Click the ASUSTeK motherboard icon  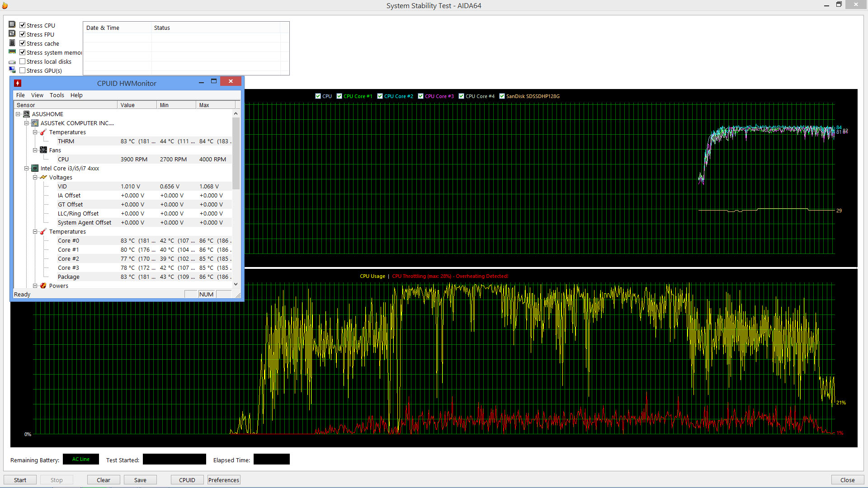point(35,123)
